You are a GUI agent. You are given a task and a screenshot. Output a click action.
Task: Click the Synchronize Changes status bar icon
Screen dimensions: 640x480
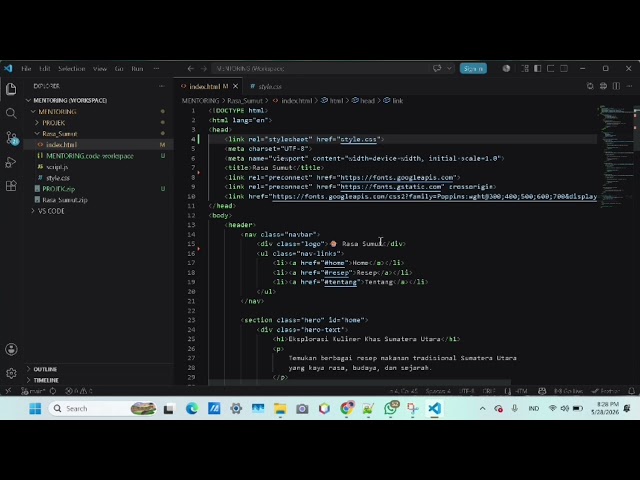point(53,391)
